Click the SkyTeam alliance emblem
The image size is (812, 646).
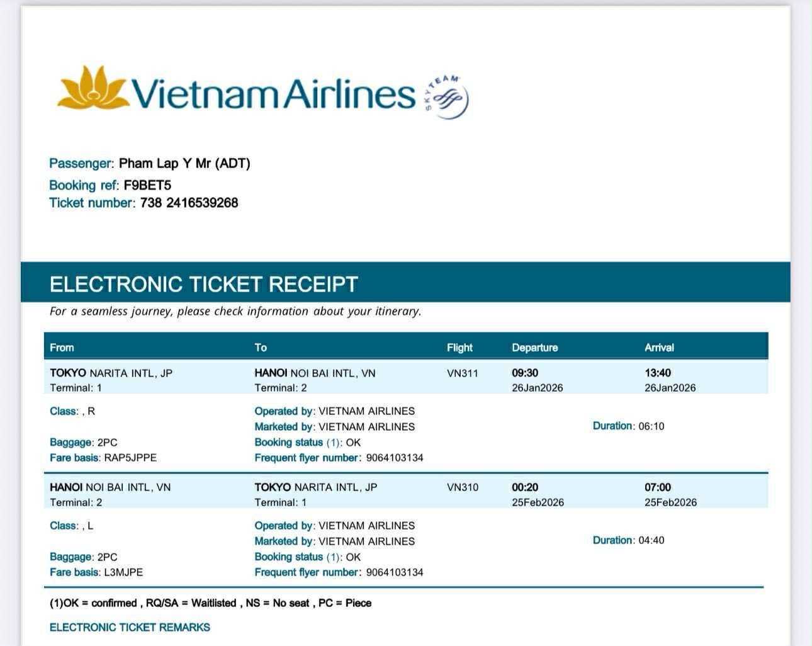[x=448, y=97]
